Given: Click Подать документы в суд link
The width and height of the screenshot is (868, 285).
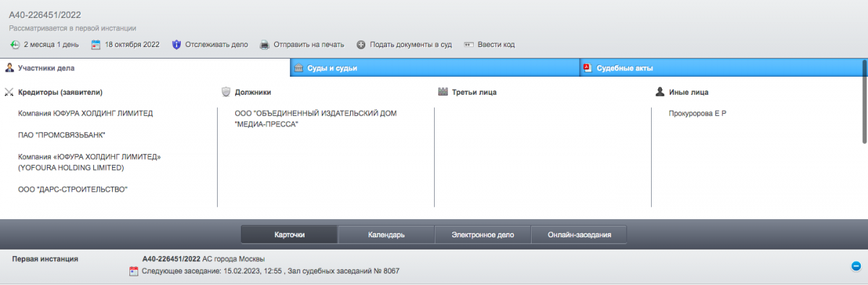Looking at the screenshot, I should coord(411,45).
